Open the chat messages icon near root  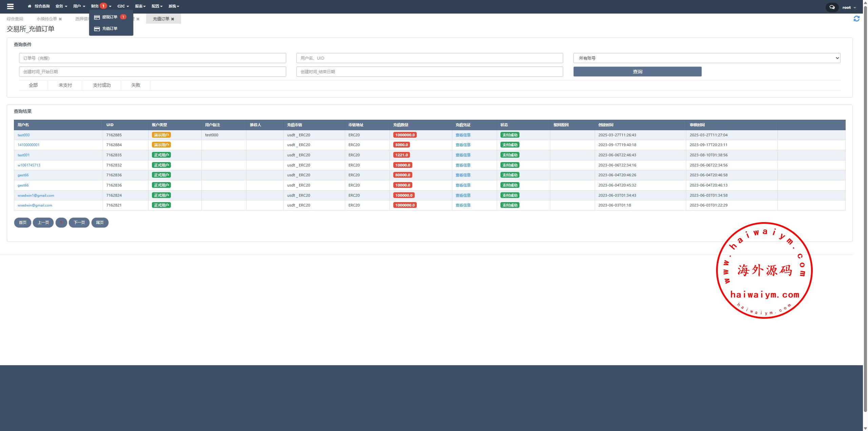coord(832,7)
